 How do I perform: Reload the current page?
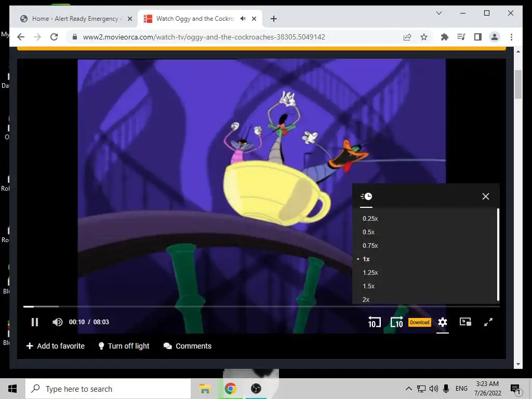pyautogui.click(x=54, y=37)
